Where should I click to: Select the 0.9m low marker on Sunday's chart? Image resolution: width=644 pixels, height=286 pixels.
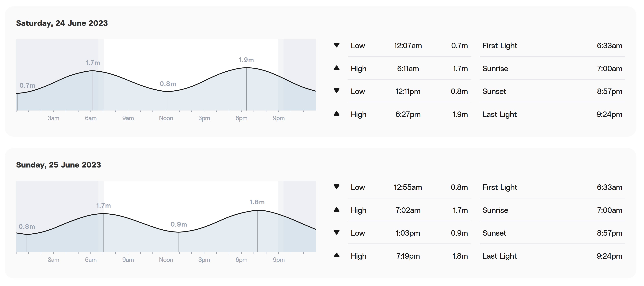pos(179,224)
